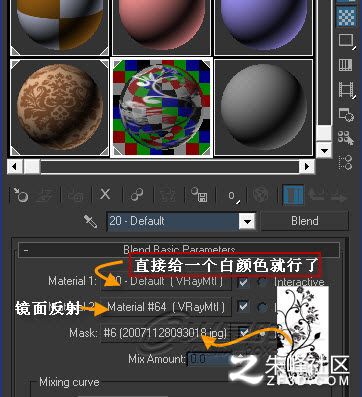Click the Reset Map/Mtl X icon
The image size is (362, 397).
click(x=105, y=194)
